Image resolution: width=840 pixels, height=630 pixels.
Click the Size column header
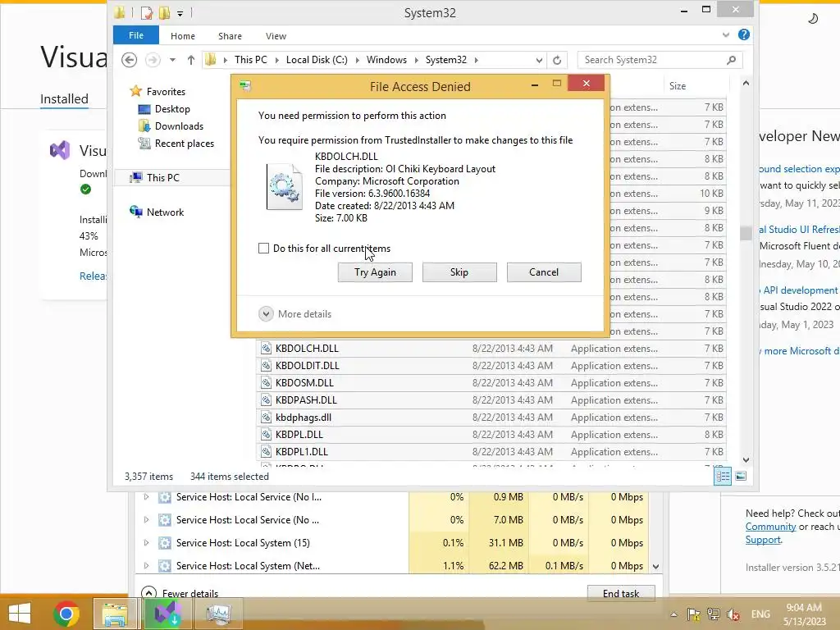pos(696,85)
